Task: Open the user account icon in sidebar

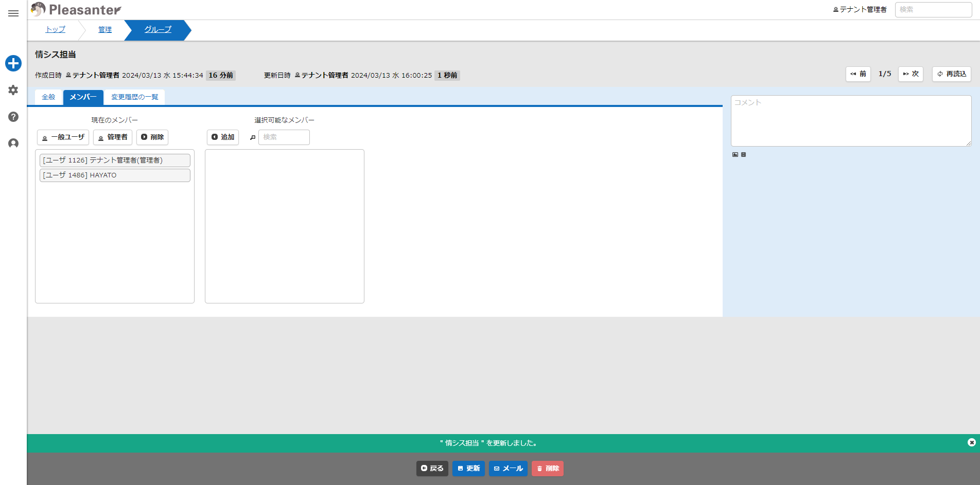Action: click(x=13, y=143)
